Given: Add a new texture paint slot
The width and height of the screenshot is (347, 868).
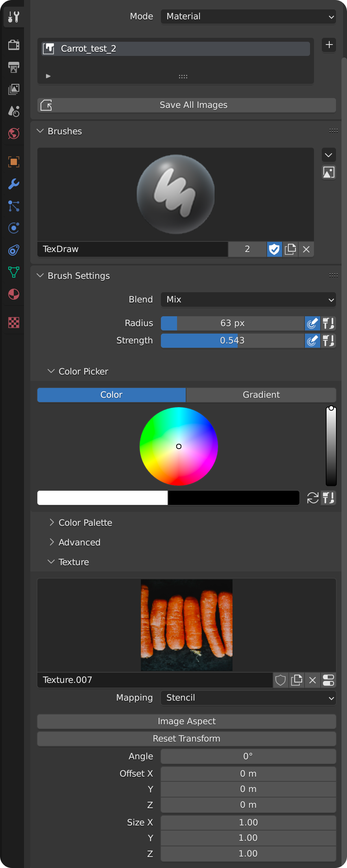Looking at the screenshot, I should [329, 45].
